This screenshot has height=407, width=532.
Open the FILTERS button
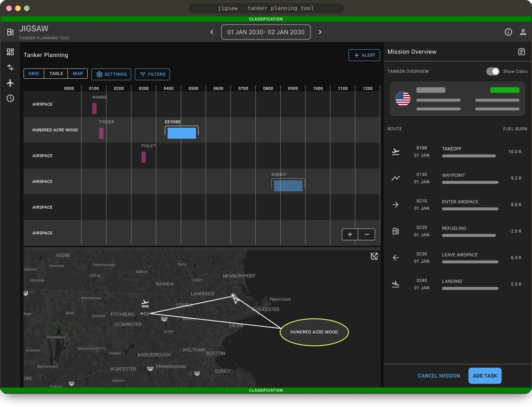coord(153,74)
